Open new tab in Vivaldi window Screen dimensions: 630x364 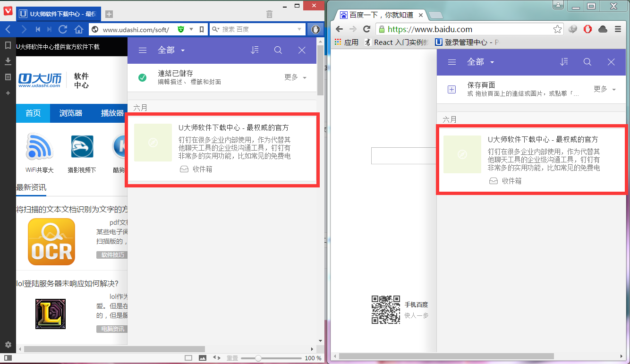pos(109,14)
